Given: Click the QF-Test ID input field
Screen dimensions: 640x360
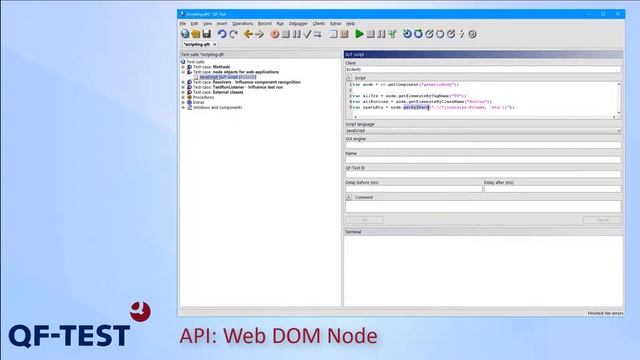Looking at the screenshot, I should pyautogui.click(x=483, y=174).
